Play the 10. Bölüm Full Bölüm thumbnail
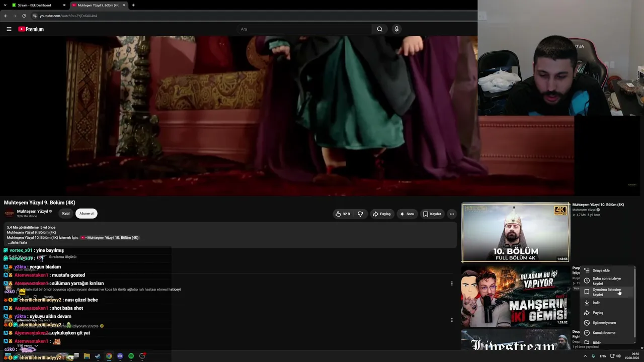This screenshot has height=362, width=644. point(516,232)
